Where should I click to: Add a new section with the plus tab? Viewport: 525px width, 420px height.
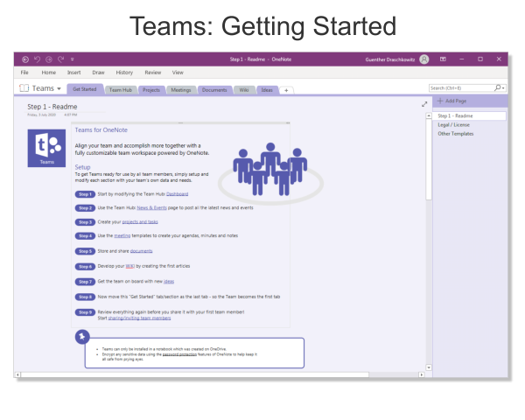286,90
